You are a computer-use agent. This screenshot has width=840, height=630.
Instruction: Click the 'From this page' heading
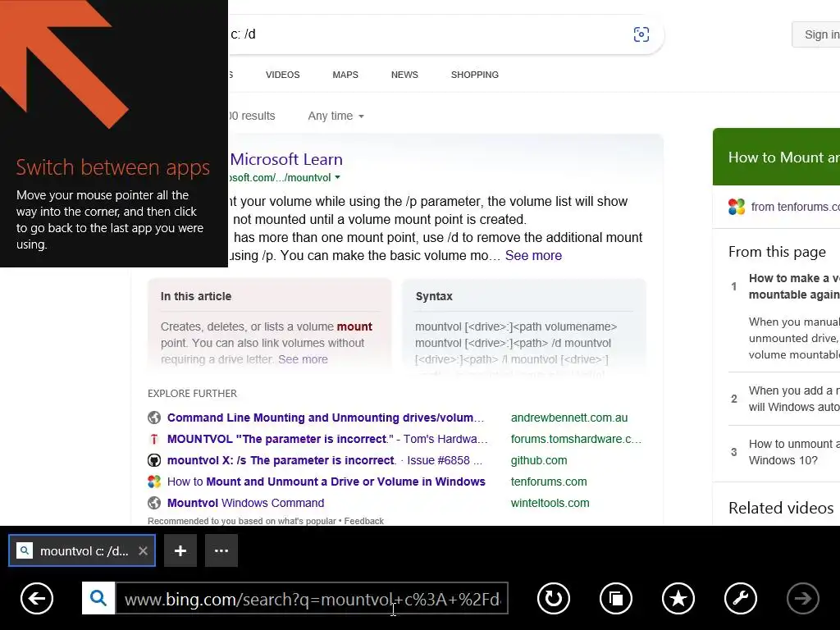(777, 252)
